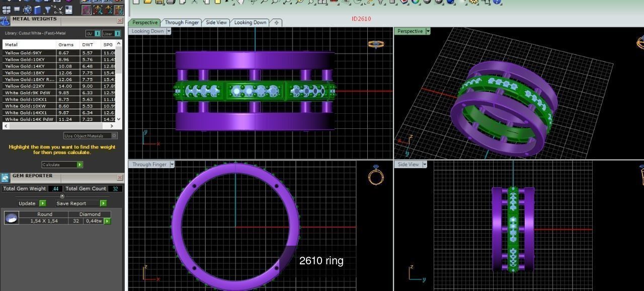Click the blue render sphere icon
Image resolution: width=644 pixels, height=291 pixels.
[450, 2]
